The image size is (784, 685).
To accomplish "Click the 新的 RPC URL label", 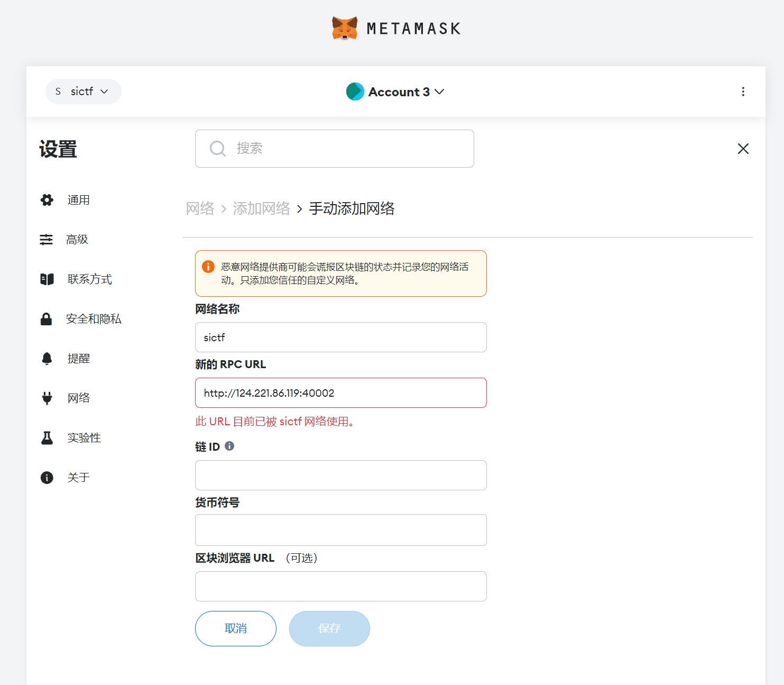I will [230, 364].
